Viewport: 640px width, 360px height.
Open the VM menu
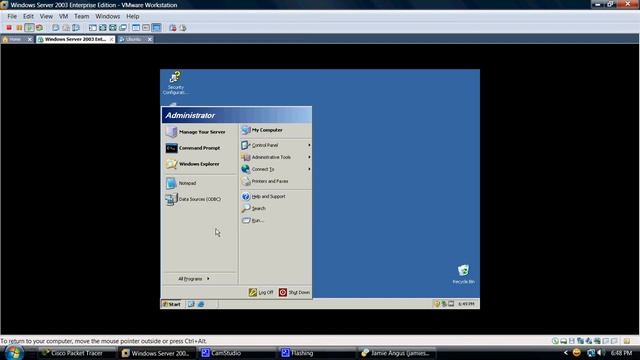pos(63,16)
